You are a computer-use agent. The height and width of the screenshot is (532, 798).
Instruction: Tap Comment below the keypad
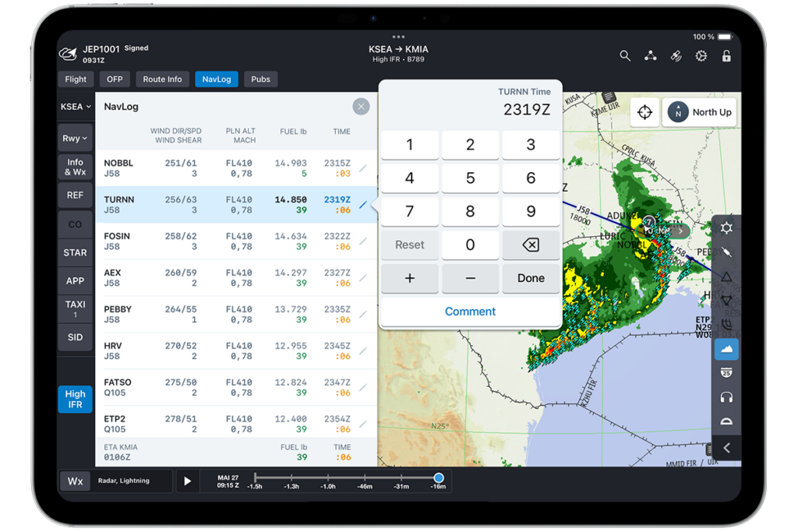pos(470,311)
